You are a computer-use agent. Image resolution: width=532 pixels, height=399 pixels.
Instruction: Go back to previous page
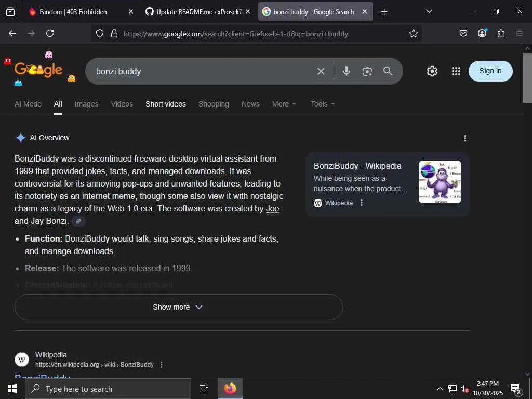coord(12,33)
